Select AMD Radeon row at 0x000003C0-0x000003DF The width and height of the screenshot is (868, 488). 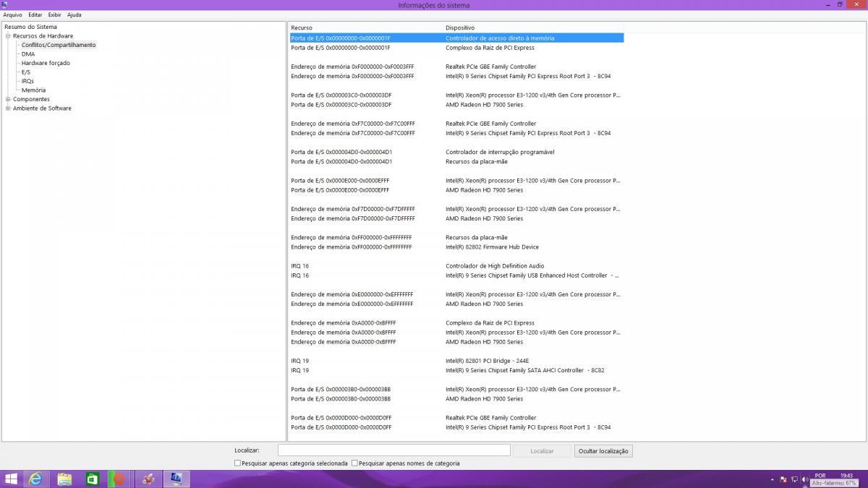point(456,105)
